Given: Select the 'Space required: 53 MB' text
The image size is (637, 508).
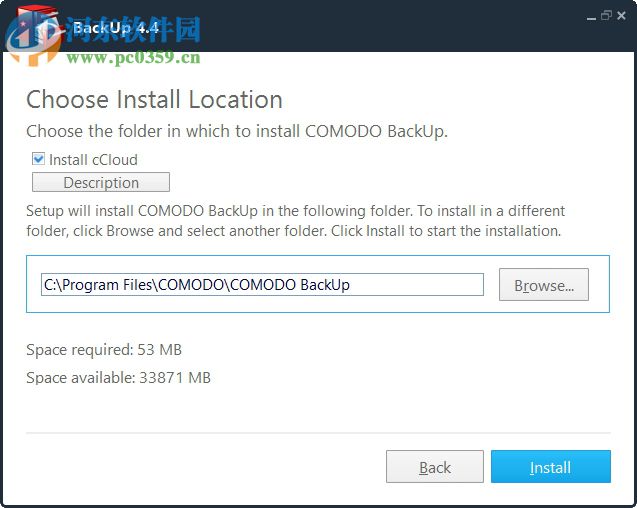Looking at the screenshot, I should tap(104, 350).
